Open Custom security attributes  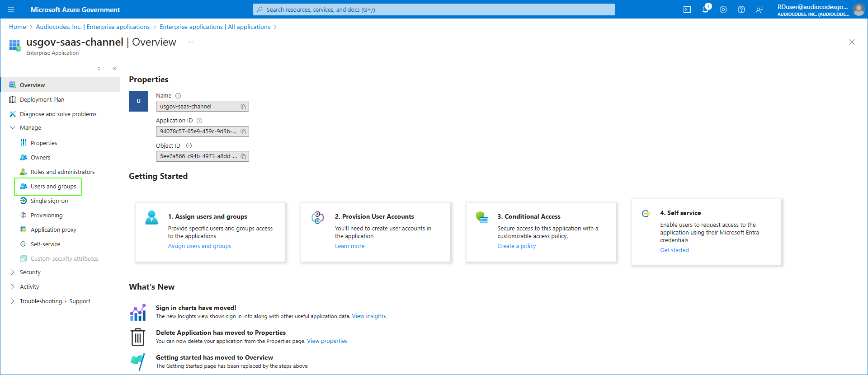pyautogui.click(x=64, y=258)
